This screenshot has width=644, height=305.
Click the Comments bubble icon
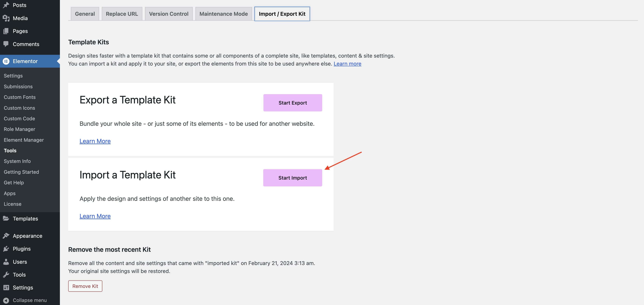[x=6, y=44]
